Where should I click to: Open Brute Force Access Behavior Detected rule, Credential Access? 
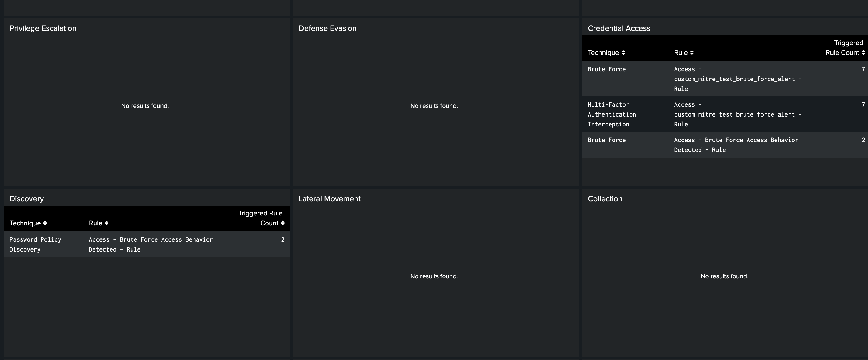click(x=736, y=145)
